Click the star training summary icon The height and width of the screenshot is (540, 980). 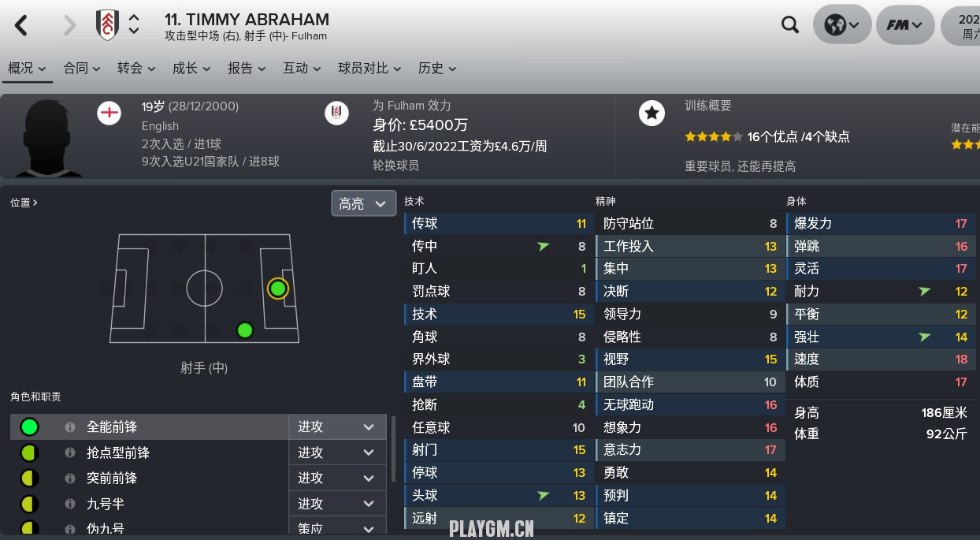pos(651,114)
